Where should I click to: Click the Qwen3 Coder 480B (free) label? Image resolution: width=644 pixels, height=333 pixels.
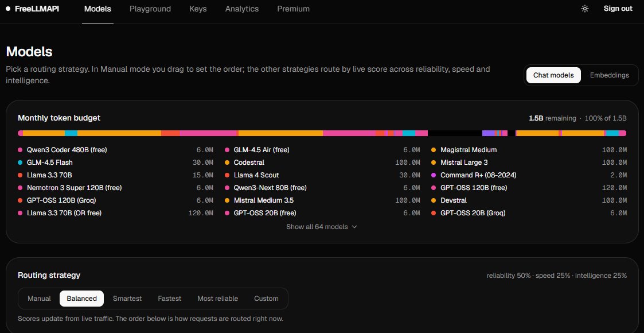tap(67, 150)
